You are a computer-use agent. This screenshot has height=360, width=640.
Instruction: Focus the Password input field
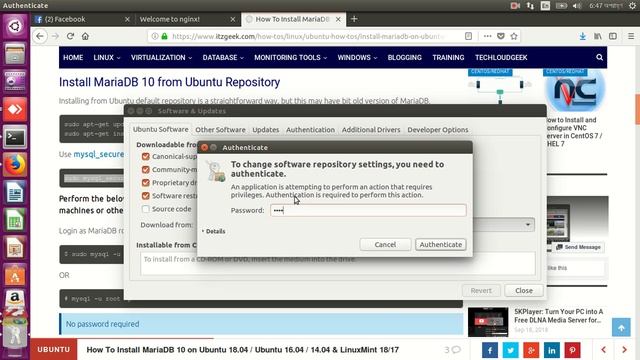[x=368, y=210]
